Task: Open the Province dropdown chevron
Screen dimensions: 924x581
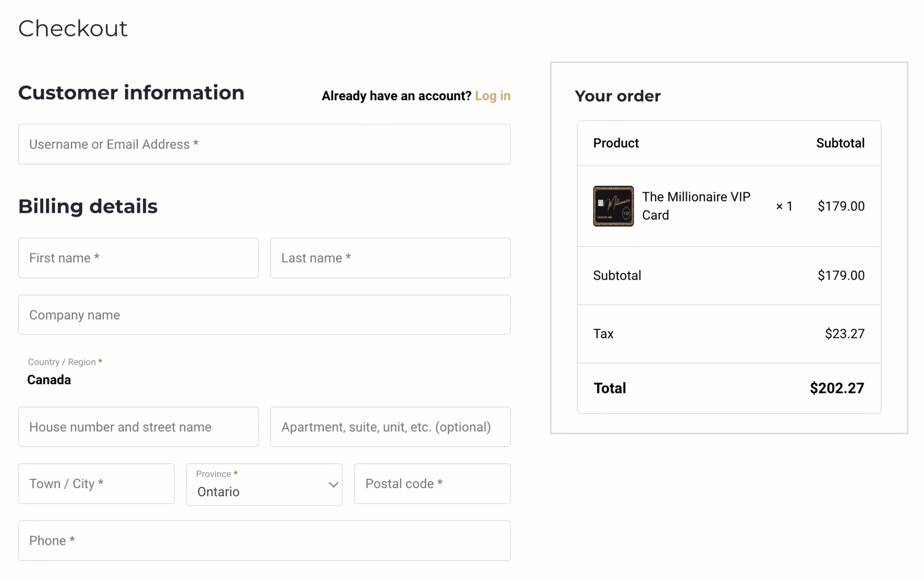Action: click(333, 485)
